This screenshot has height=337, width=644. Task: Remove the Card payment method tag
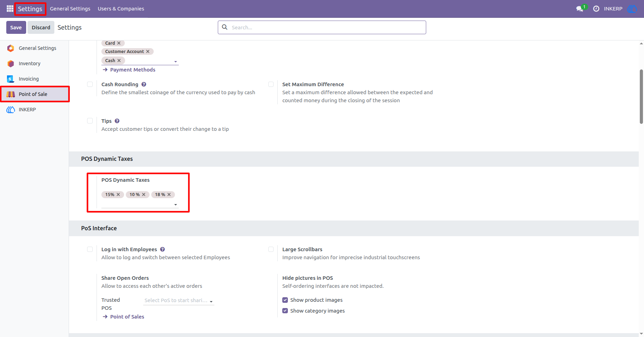[x=119, y=43]
